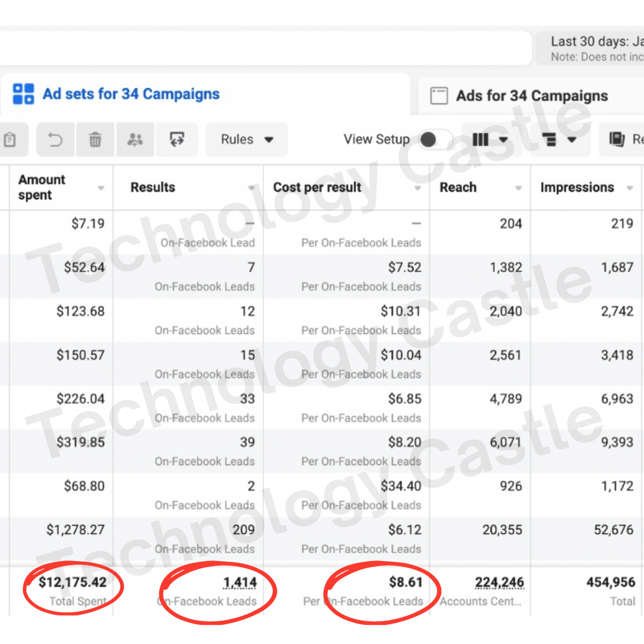The width and height of the screenshot is (644, 644).
Task: Click the trash delete icon
Action: [x=95, y=140]
